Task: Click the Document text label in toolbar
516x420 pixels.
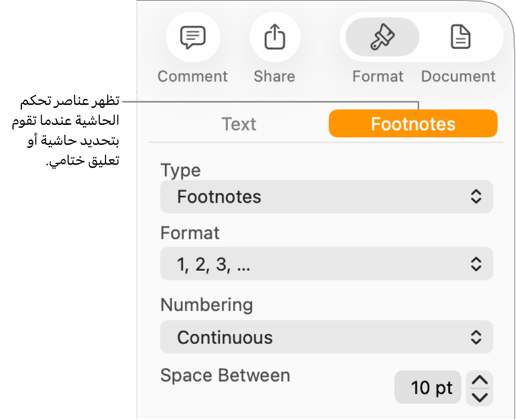Action: pyautogui.click(x=458, y=76)
